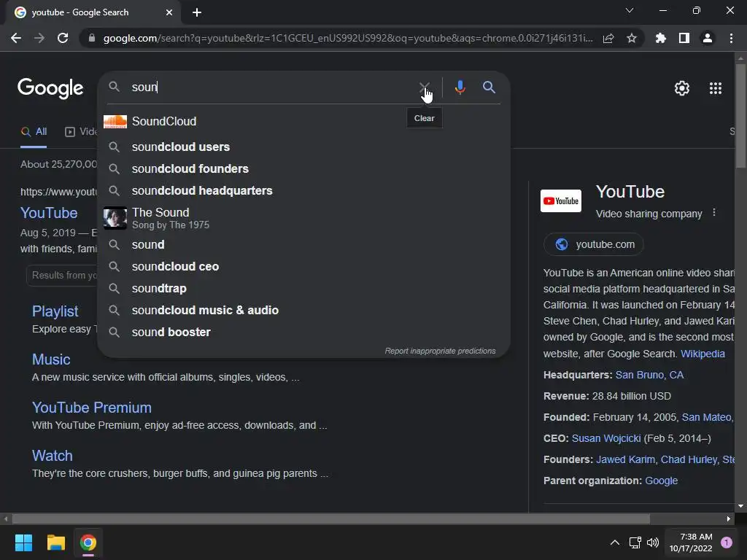Open the Music sitelink
Viewport: 747px width, 560px height.
click(x=51, y=359)
